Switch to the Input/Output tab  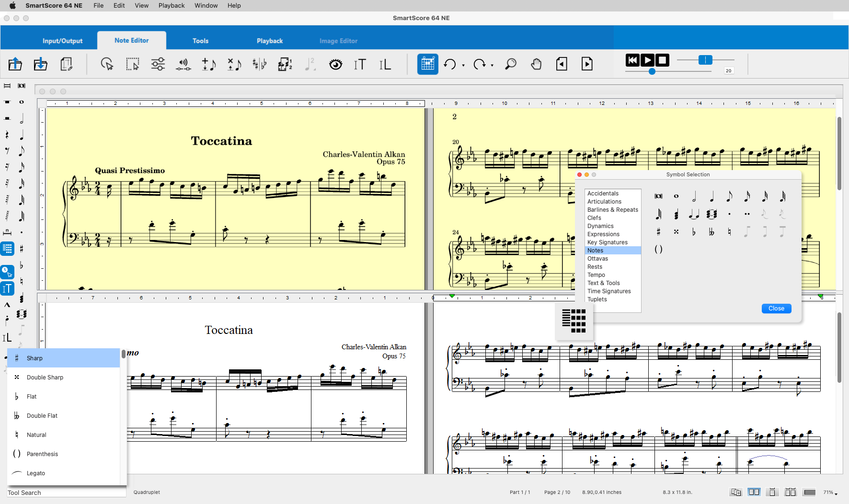tap(62, 41)
